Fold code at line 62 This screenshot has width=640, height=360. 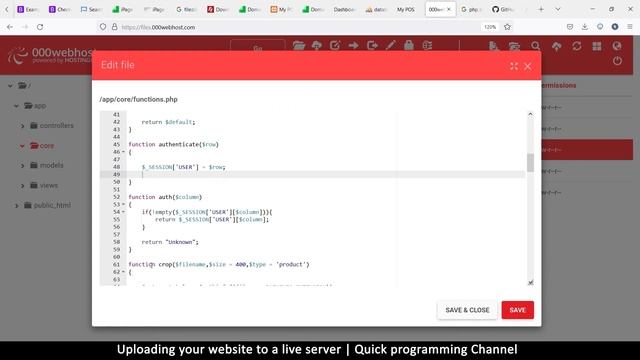point(123,272)
